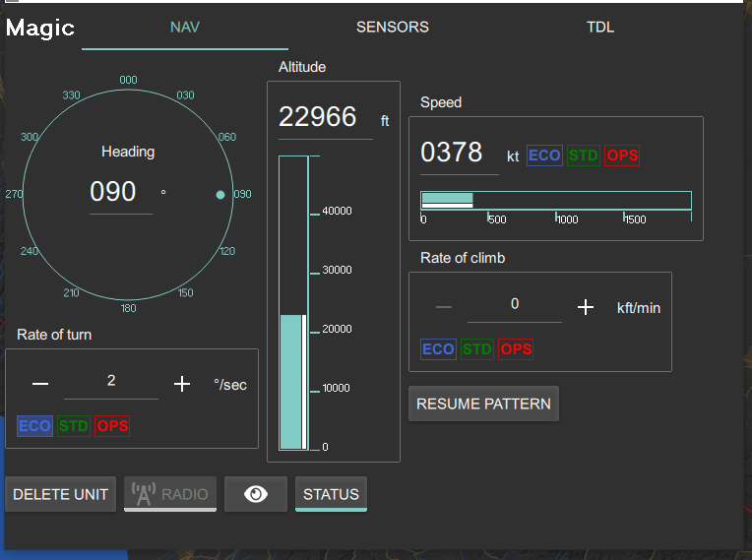Click the 330 heading label on dial
Screen dimensions: 752x560
click(x=72, y=95)
